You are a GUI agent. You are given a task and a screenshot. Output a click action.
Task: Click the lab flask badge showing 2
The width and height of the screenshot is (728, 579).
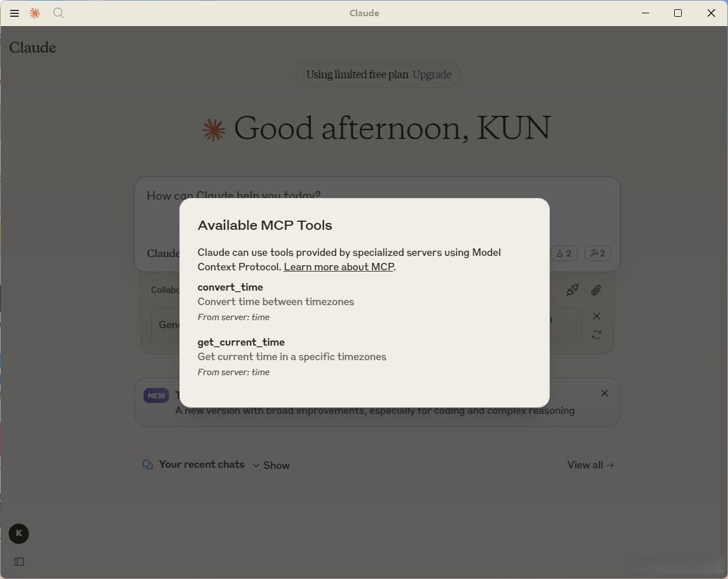[x=564, y=253]
